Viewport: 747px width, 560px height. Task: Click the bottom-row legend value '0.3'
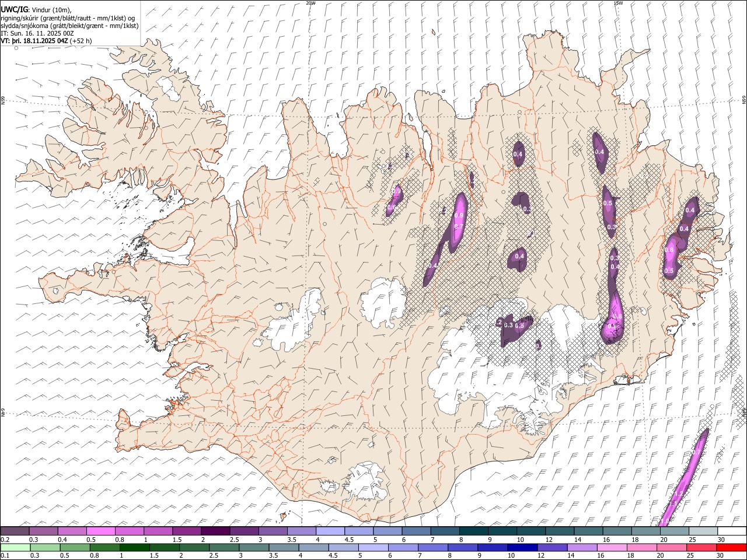click(34, 556)
